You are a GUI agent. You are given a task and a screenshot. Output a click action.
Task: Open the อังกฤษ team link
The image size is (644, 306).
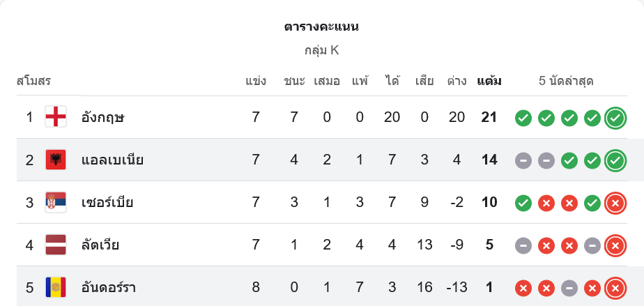102,117
